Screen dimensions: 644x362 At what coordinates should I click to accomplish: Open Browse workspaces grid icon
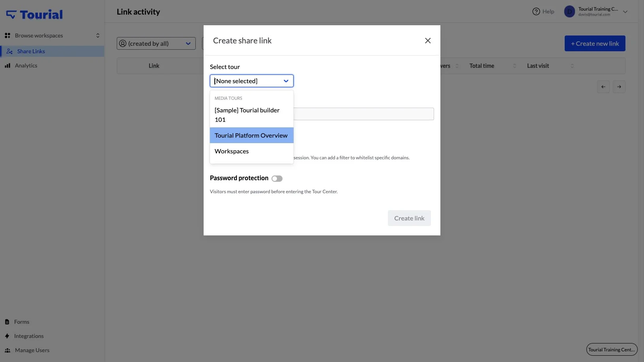tap(7, 35)
